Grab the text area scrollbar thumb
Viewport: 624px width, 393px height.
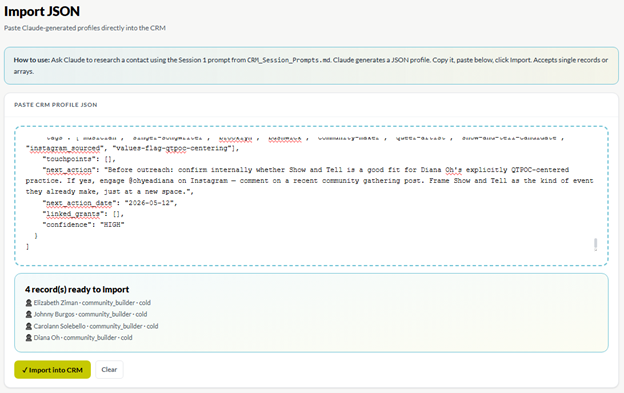[x=595, y=244]
